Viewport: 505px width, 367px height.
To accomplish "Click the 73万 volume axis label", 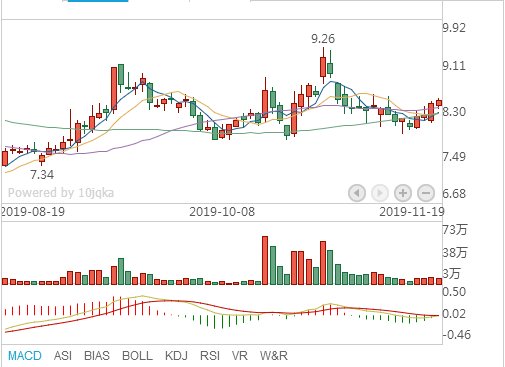I will [x=455, y=229].
